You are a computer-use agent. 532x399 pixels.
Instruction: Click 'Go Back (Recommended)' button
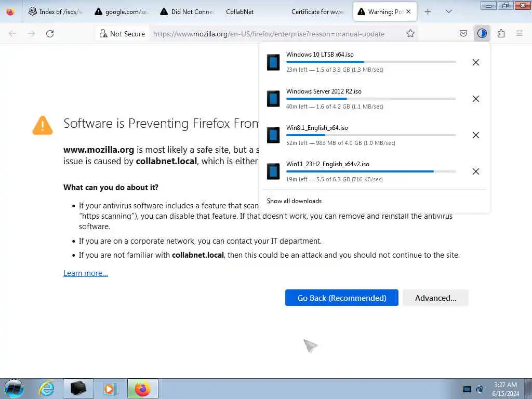[342, 298]
